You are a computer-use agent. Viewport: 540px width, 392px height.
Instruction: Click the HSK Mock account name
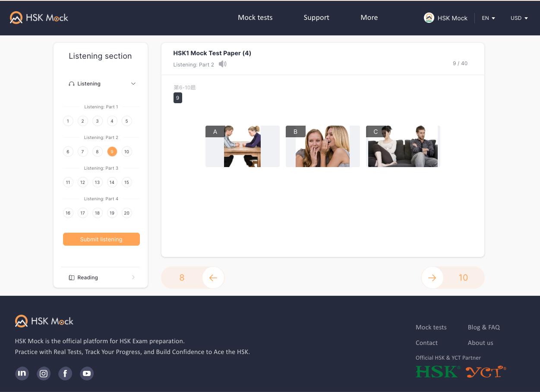point(452,18)
